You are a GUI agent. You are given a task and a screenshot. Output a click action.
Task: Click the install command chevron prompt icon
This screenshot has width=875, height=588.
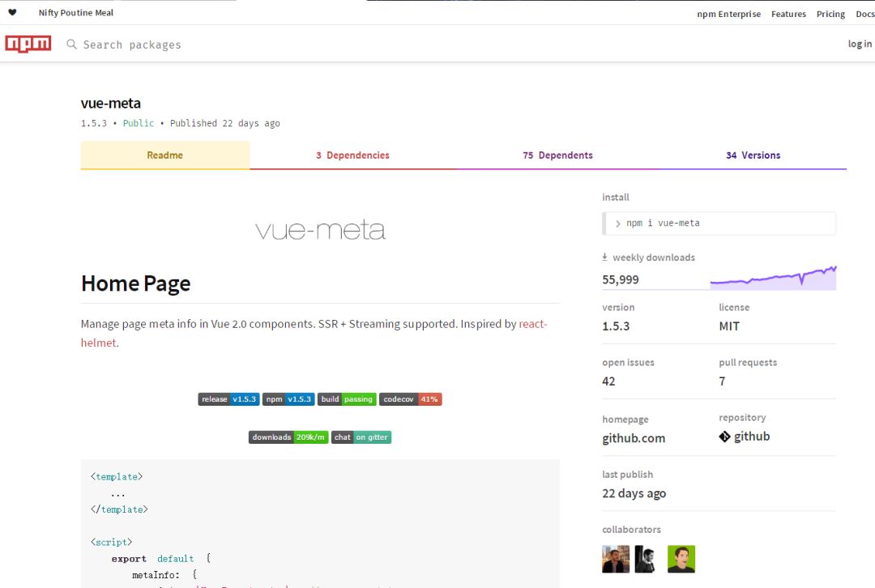[617, 224]
